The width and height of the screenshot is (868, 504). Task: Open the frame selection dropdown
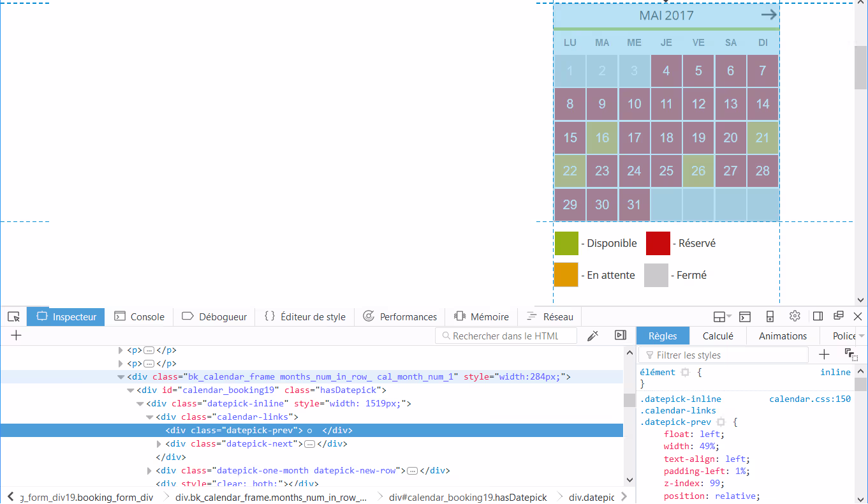[722, 316]
